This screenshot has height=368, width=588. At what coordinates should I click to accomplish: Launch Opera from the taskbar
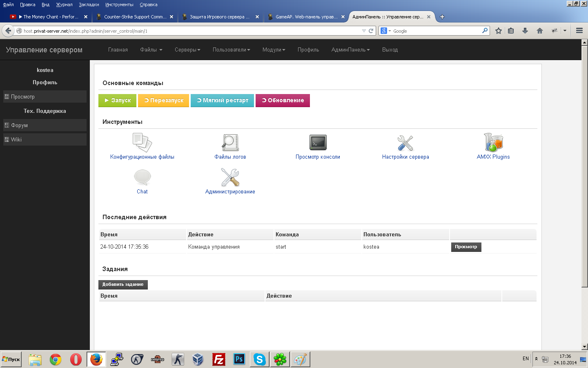[x=76, y=359]
